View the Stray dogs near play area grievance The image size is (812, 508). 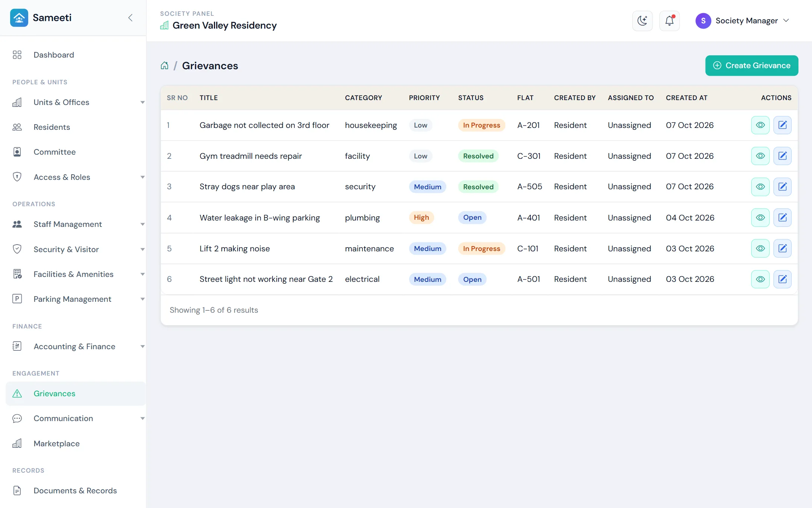tap(760, 187)
